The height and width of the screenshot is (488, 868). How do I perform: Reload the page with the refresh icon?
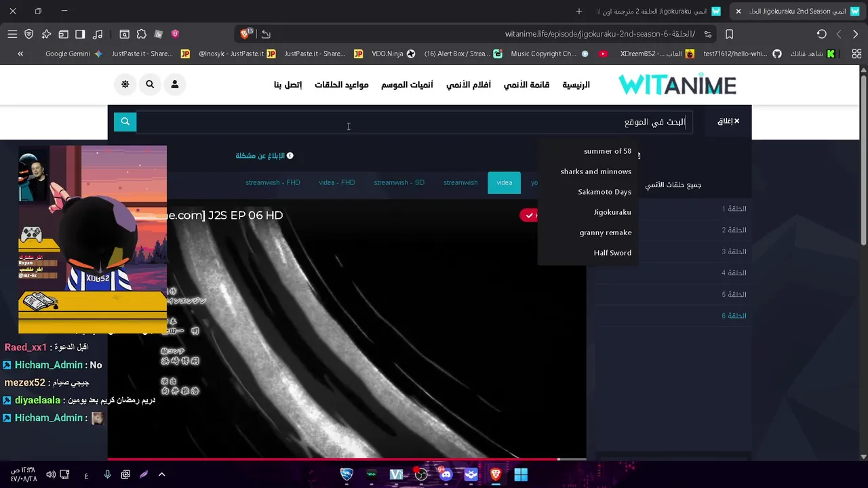click(x=821, y=34)
